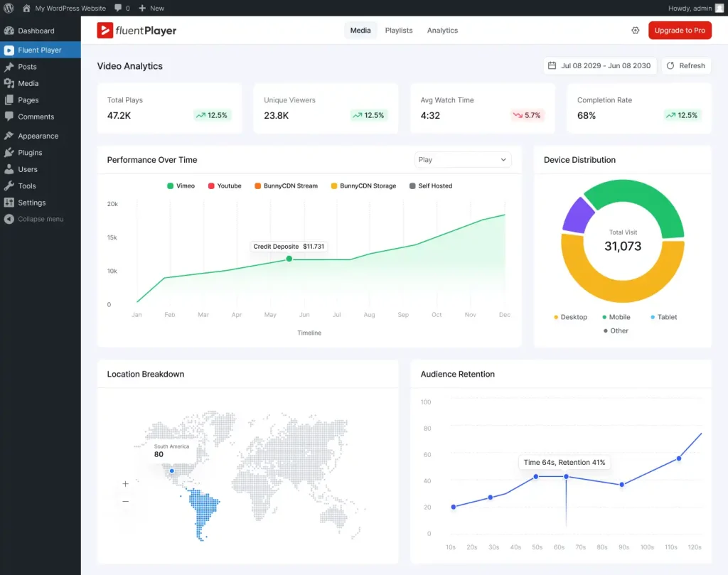Screen dimensions: 728x575
Task: Expand the New menu in admin bar
Action: (150, 9)
